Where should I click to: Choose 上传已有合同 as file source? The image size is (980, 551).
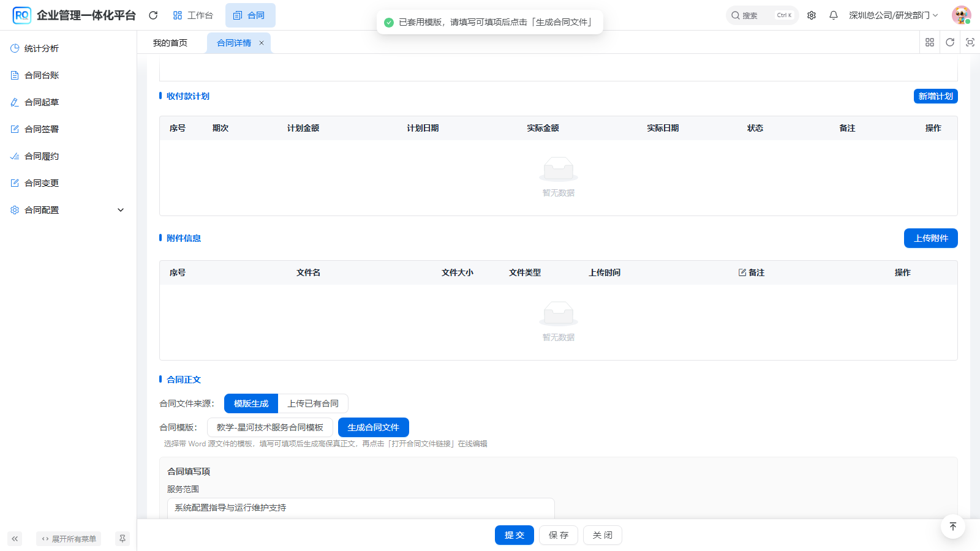(313, 403)
